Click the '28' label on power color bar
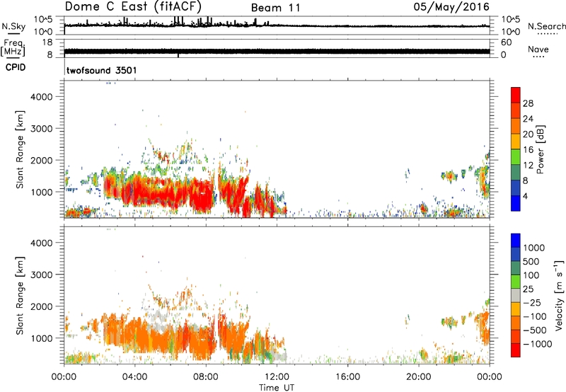566x392 pixels. pyautogui.click(x=528, y=103)
